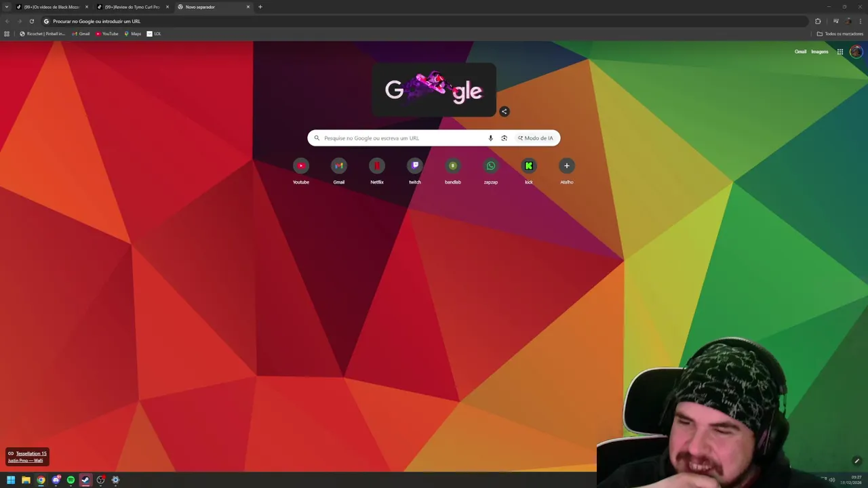Open the YouTube bookmark
Viewport: 868px width, 488px height.
click(107, 34)
